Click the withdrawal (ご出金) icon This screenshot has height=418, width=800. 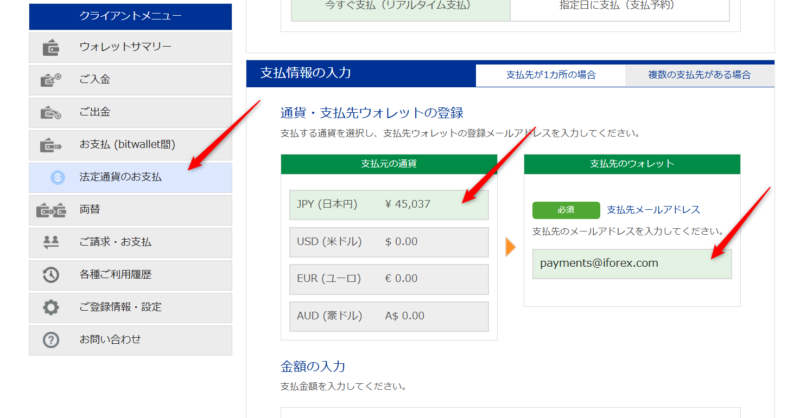click(x=51, y=112)
